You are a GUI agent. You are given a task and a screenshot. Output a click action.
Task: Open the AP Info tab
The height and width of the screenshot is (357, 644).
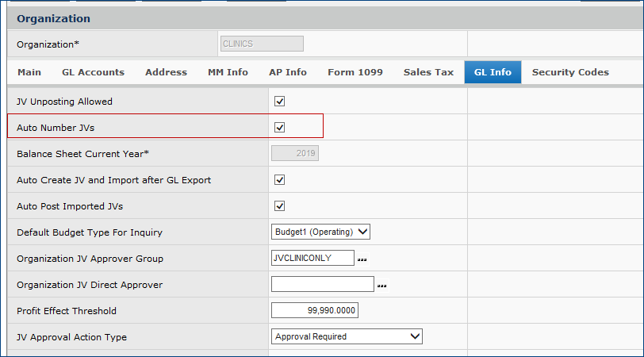(287, 72)
